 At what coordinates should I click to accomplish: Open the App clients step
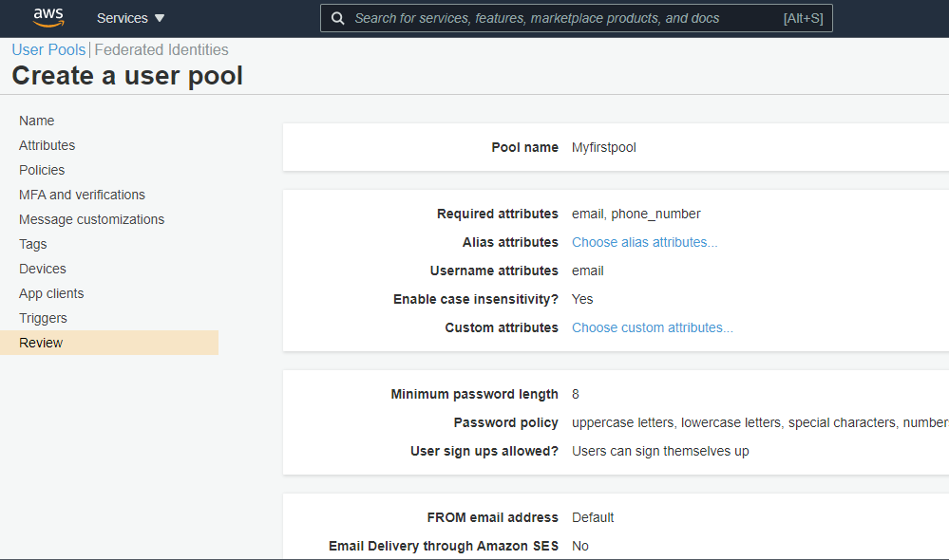point(51,293)
